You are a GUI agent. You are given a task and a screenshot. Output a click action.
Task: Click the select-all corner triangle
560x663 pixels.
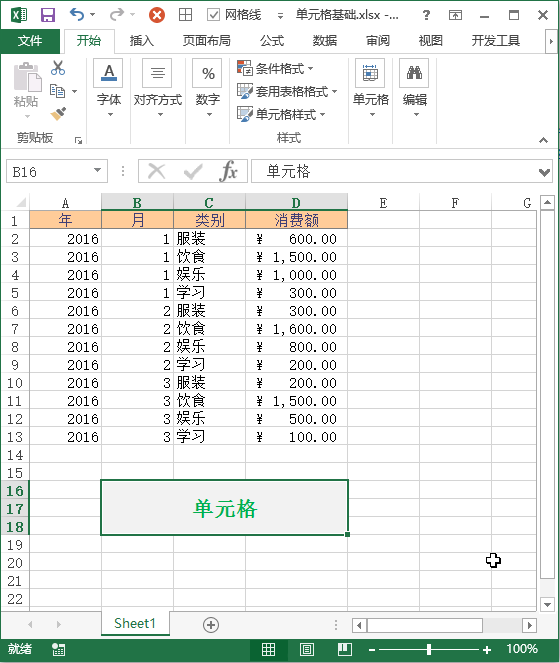click(20, 203)
